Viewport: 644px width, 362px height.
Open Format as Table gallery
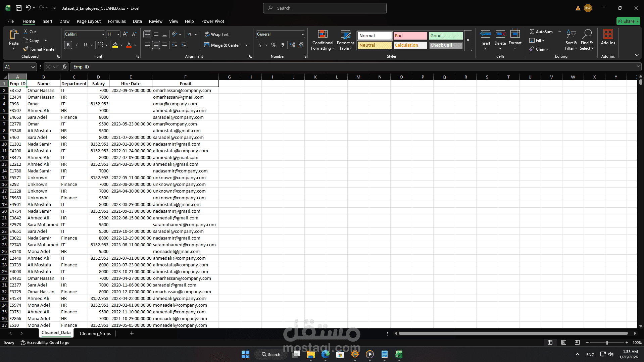tap(345, 40)
